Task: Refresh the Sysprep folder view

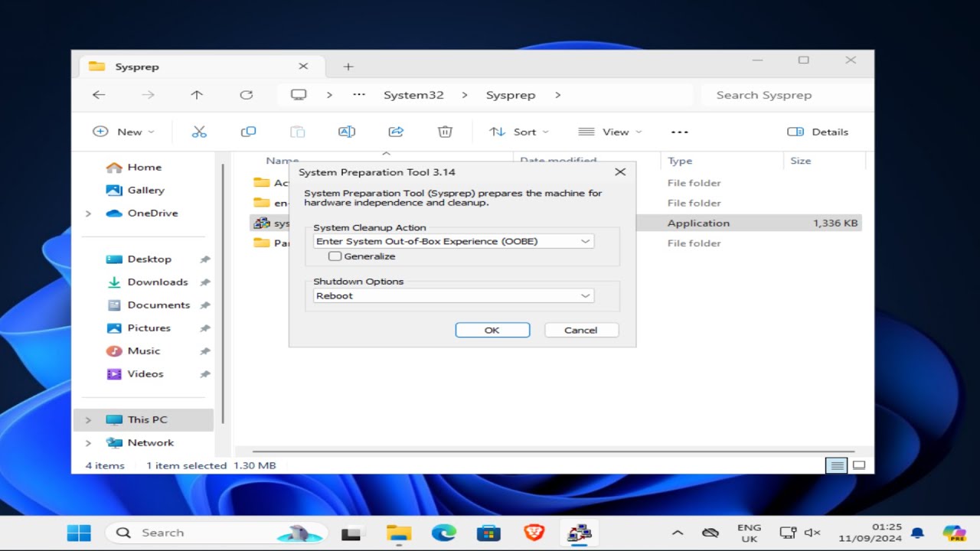Action: (246, 95)
